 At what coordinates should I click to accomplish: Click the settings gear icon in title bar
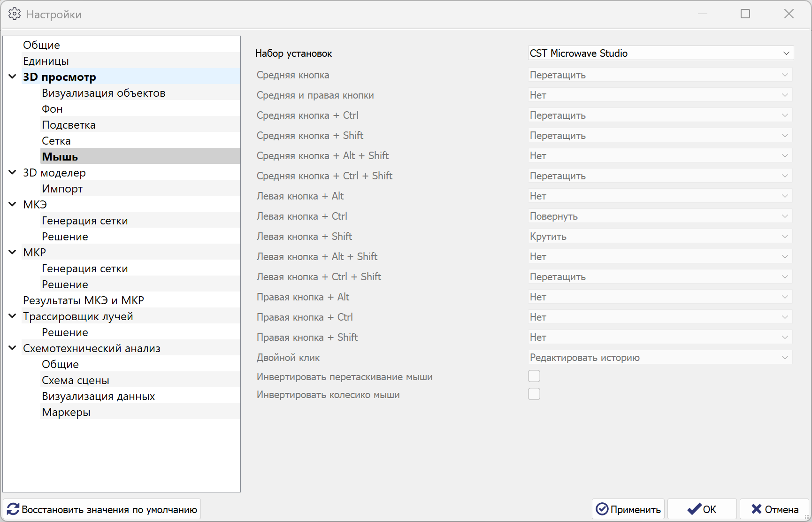(x=15, y=14)
